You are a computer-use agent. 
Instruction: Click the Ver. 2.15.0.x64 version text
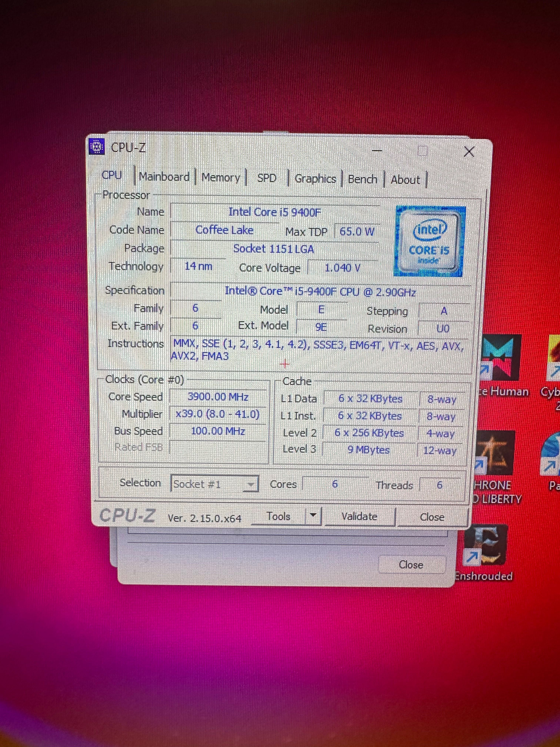(x=205, y=518)
